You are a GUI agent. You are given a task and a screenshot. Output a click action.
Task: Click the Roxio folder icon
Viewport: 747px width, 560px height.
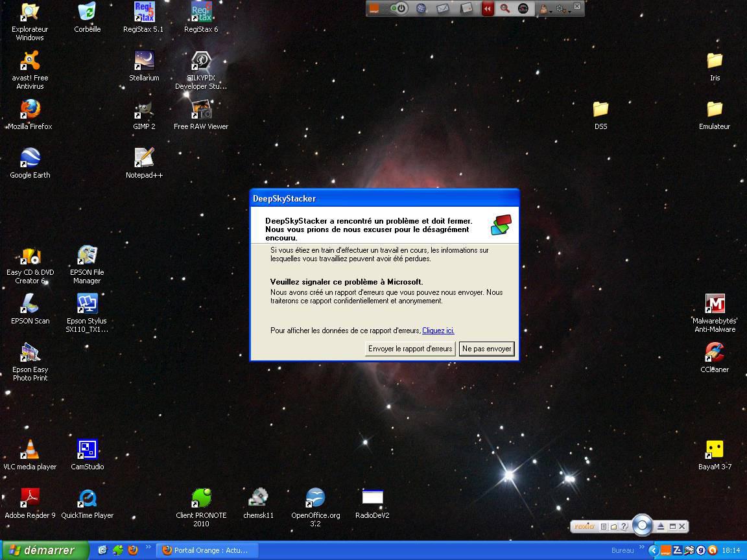(614, 526)
